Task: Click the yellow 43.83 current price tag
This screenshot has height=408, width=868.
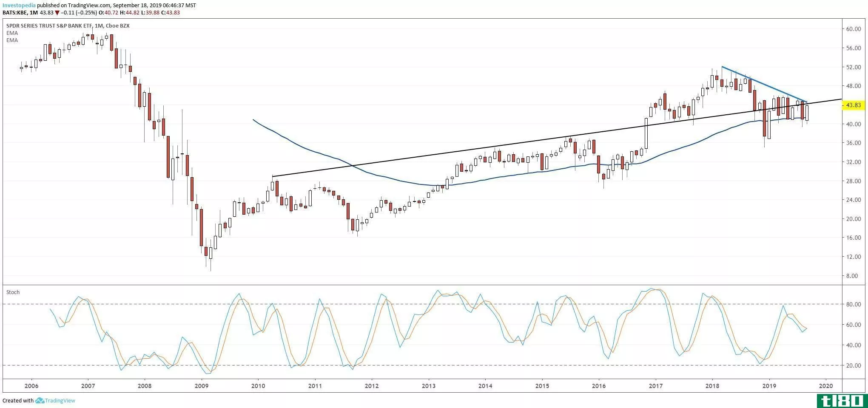Action: click(x=853, y=105)
